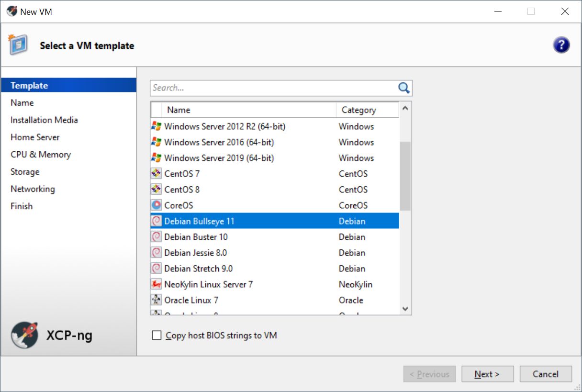The width and height of the screenshot is (582, 392).
Task: Click the search magnifier icon
Action: click(404, 88)
